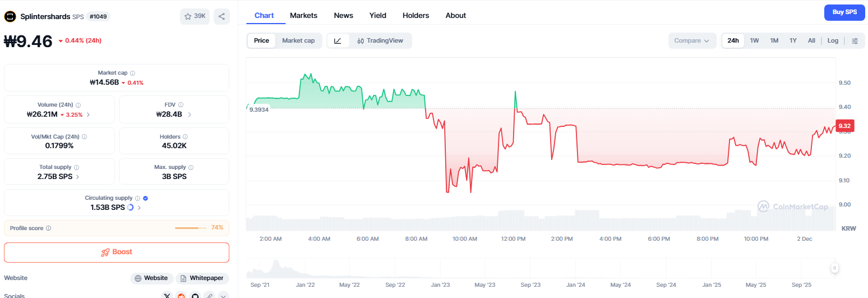Screen dimensions: 868x298
Task: Click Market cap info icon
Action: [x=132, y=73]
